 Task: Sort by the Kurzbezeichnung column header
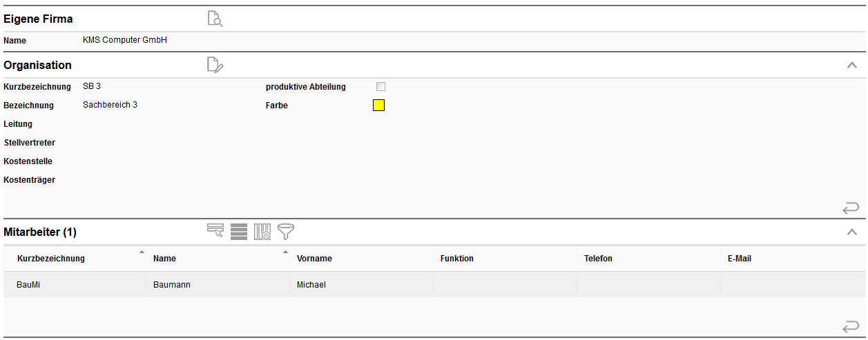click(51, 259)
